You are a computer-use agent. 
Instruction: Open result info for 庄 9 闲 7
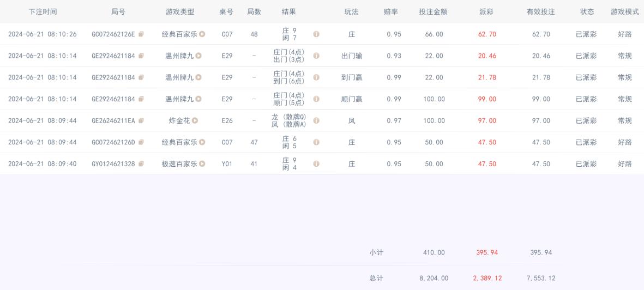(316, 34)
